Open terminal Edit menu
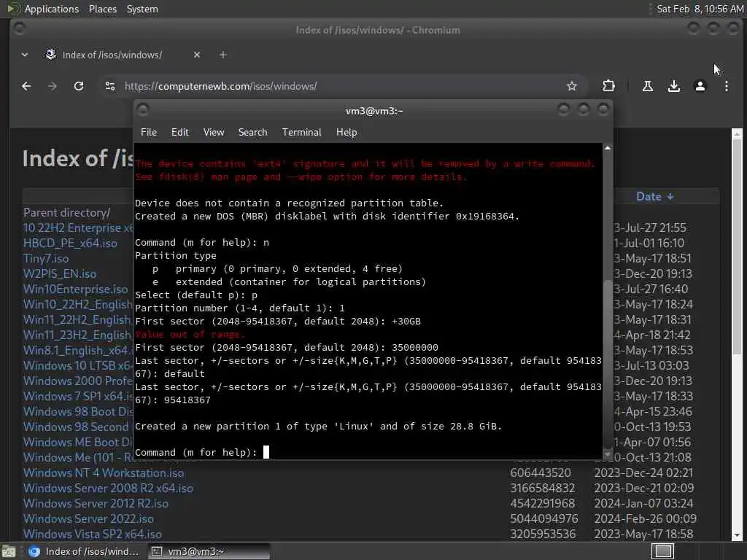This screenshot has width=747, height=560. click(x=179, y=133)
